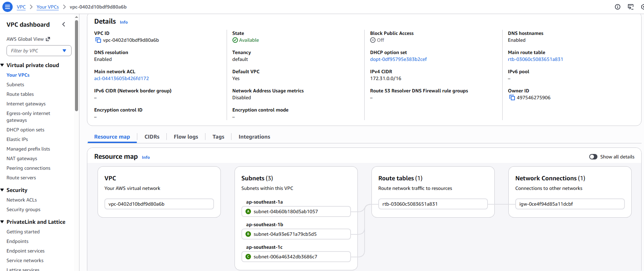
Task: Open the hamburger navigation menu
Action: tap(7, 7)
